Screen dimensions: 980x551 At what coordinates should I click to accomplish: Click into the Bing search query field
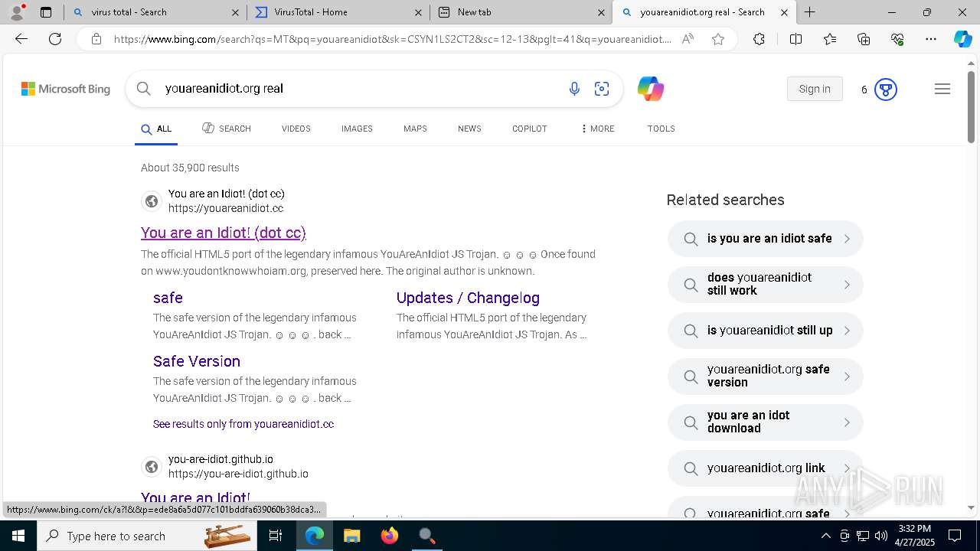click(360, 89)
